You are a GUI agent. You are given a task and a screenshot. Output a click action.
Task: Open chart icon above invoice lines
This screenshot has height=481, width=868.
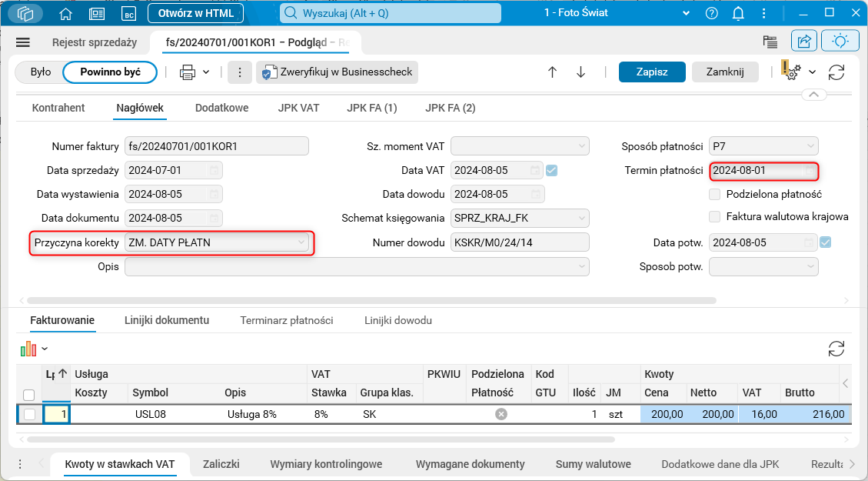click(28, 349)
